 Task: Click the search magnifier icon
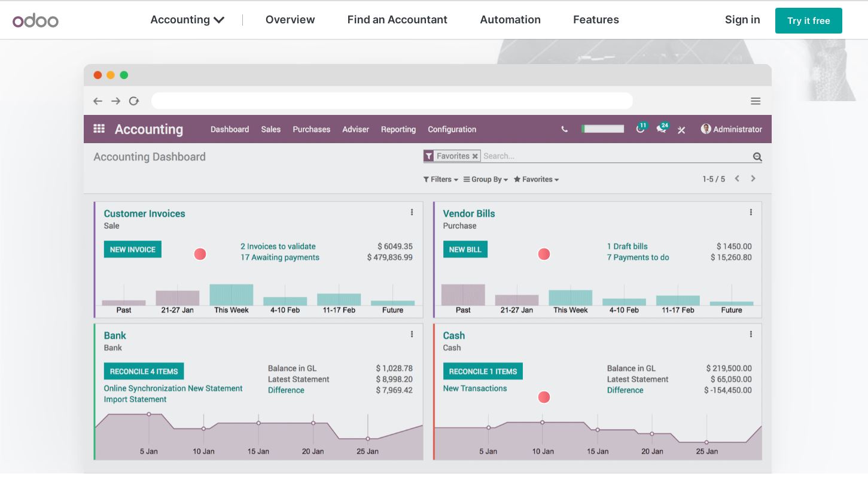(x=757, y=157)
